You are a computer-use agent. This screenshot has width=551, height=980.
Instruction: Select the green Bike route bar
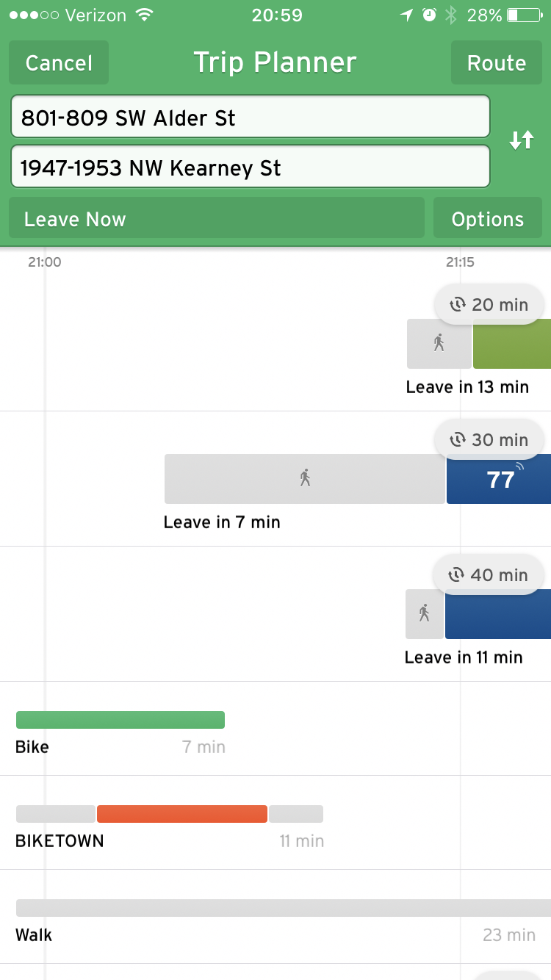[x=120, y=720]
